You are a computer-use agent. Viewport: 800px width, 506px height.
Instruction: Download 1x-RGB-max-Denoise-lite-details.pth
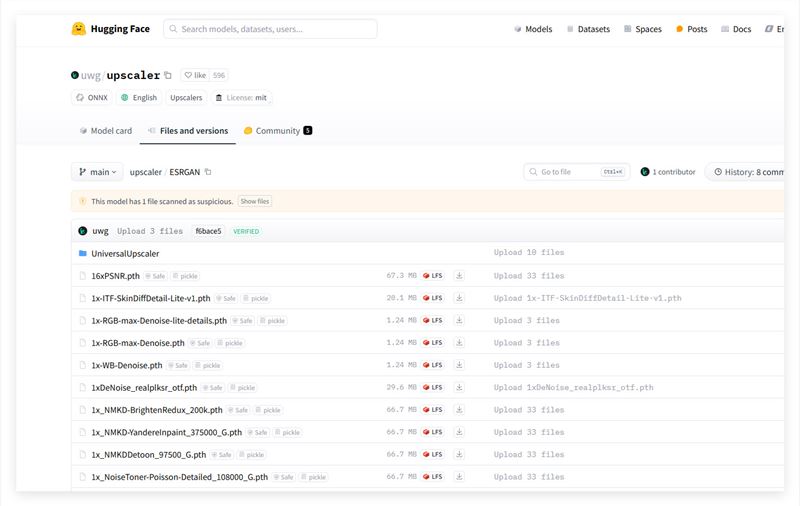point(459,320)
